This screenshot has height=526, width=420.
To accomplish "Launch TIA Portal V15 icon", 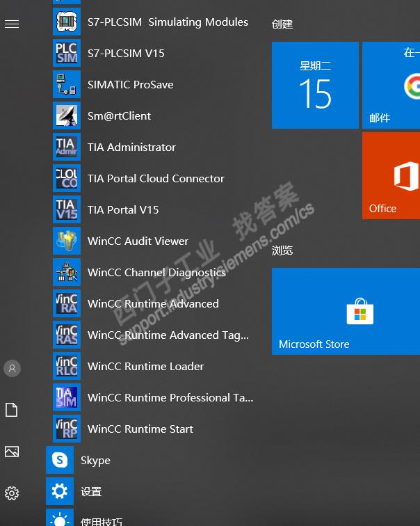I will [x=67, y=209].
